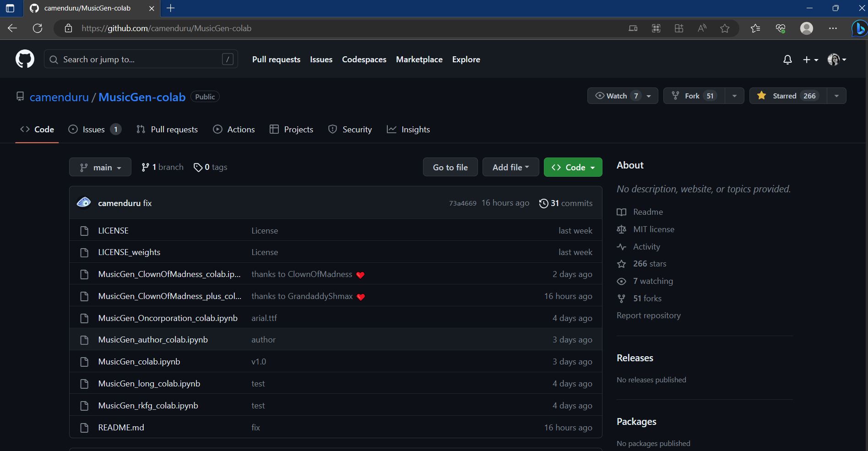The image size is (868, 451).
Task: Open browser settings ellipsis menu
Action: tap(833, 28)
